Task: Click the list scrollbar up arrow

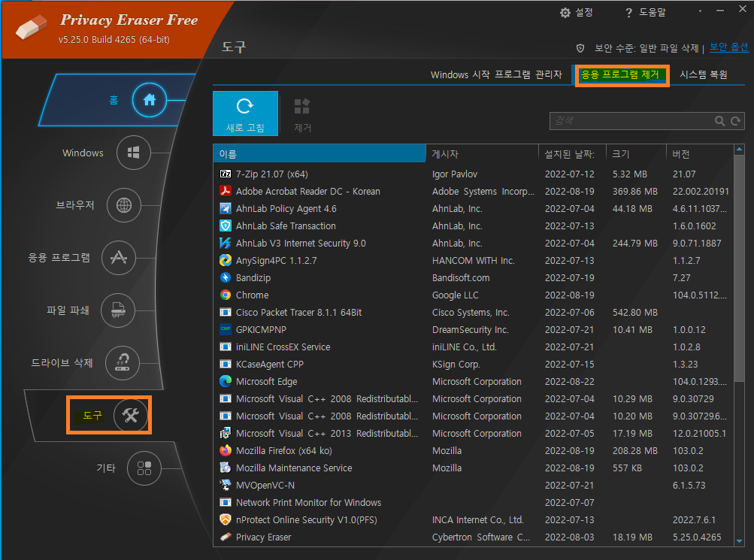Action: pos(739,150)
